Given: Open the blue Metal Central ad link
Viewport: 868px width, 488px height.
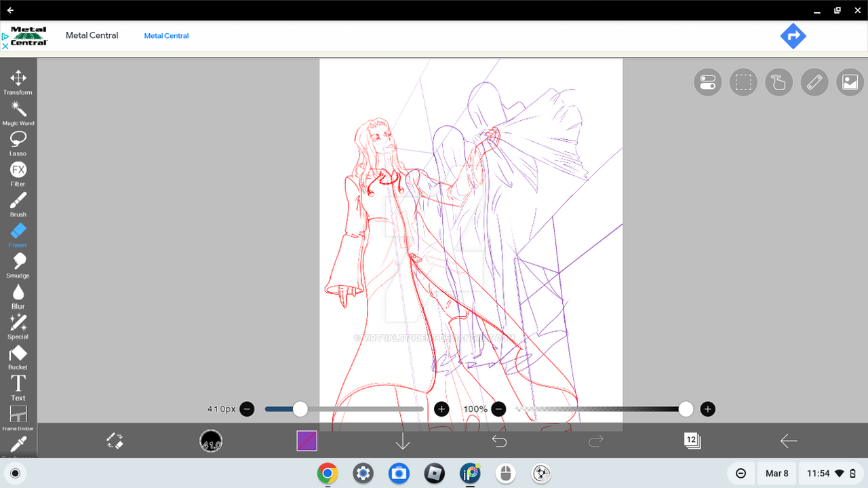Looking at the screenshot, I should (166, 36).
